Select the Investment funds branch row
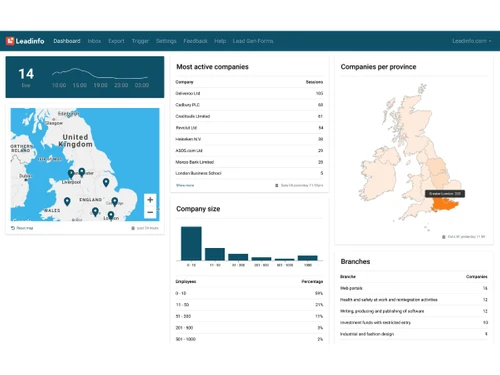Screen dimensions: 500x375 [x=414, y=323]
